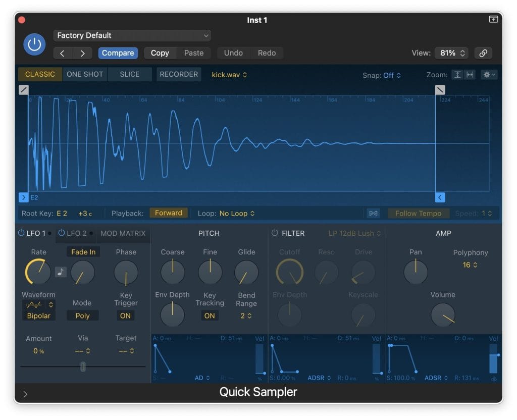Click the vertical zoom icon
Image resolution: width=517 pixels, height=420 pixels.
click(457, 75)
